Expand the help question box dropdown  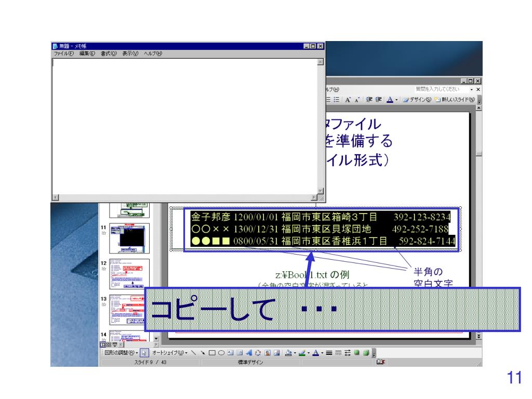471,89
